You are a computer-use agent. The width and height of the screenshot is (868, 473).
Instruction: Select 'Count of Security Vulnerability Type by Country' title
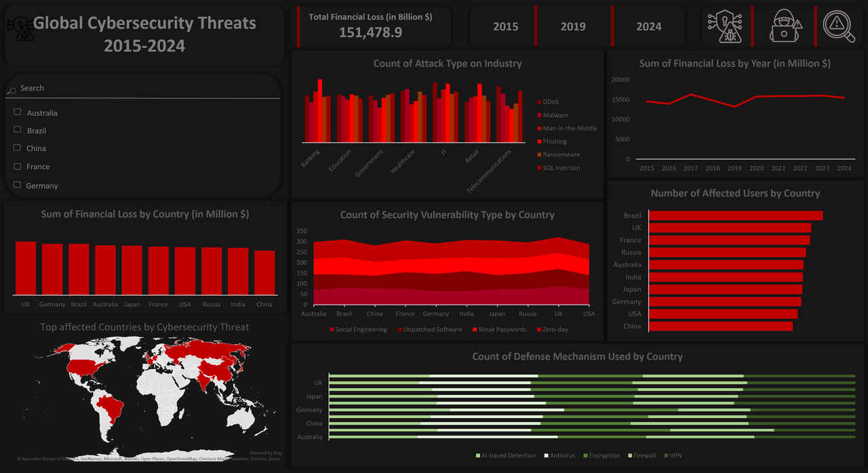click(448, 215)
